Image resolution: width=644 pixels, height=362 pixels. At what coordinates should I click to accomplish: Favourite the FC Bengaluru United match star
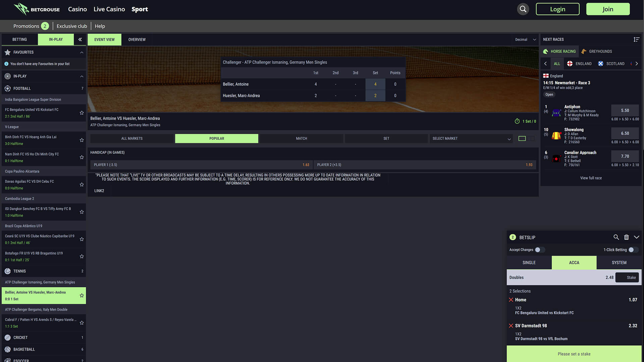tap(82, 113)
